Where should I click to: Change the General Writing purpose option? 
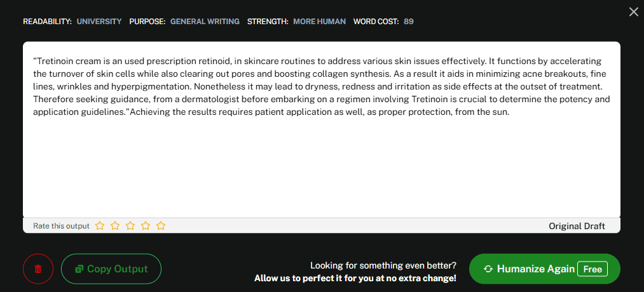(x=205, y=22)
